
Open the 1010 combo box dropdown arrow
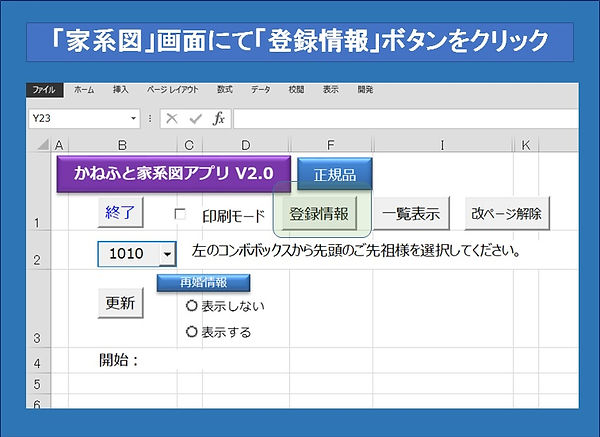coord(168,254)
